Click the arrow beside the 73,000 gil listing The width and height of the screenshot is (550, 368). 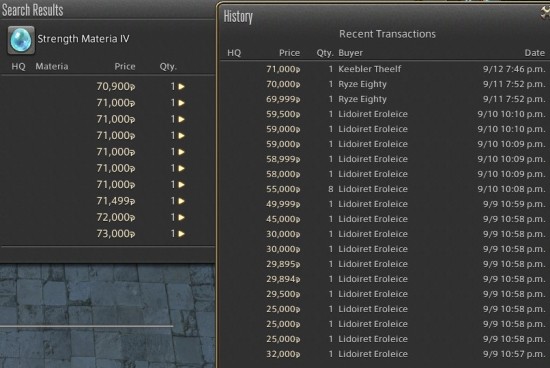click(x=181, y=234)
